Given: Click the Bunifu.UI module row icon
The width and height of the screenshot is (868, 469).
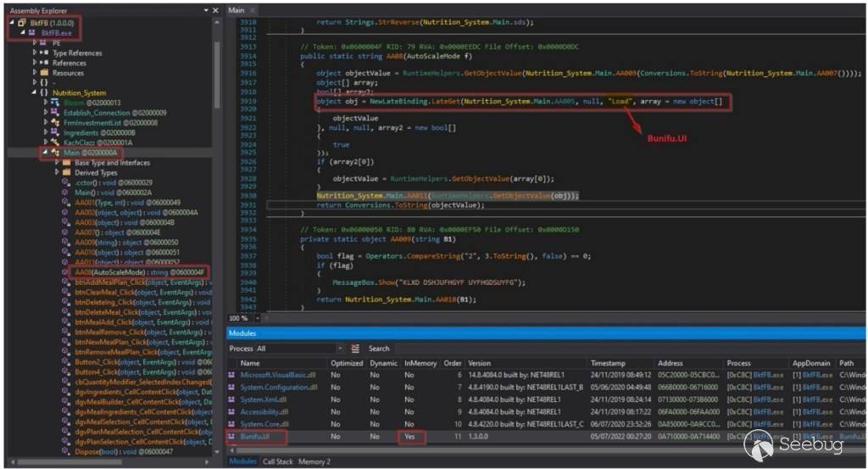Looking at the screenshot, I should (x=232, y=437).
